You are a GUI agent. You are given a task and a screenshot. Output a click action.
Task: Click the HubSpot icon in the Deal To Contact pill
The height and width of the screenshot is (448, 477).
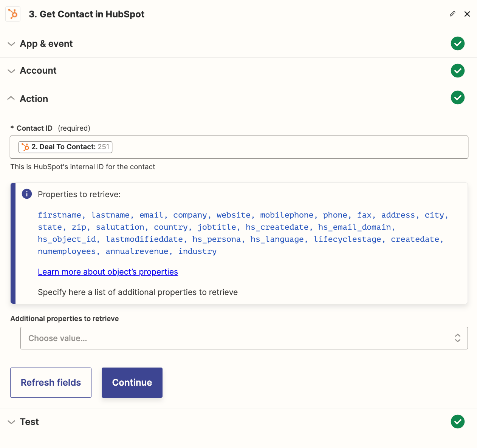(25, 147)
